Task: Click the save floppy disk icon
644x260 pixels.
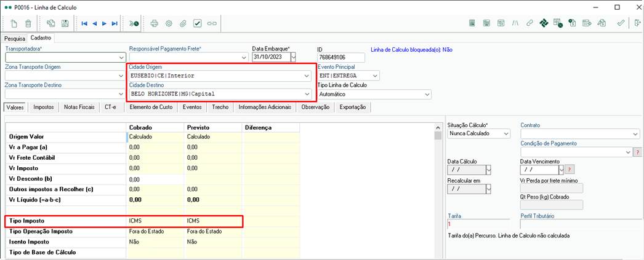Action: (65, 23)
